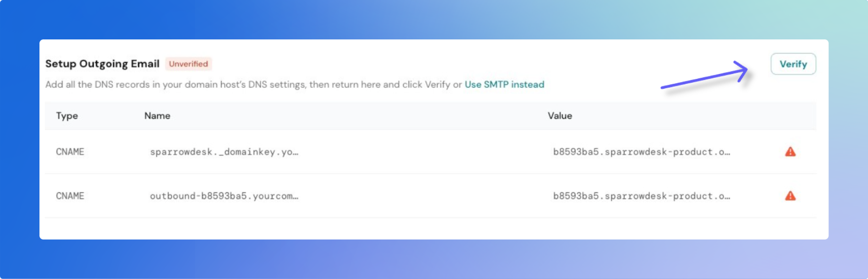This screenshot has height=279, width=868.
Task: Click the Verify button
Action: click(x=793, y=64)
